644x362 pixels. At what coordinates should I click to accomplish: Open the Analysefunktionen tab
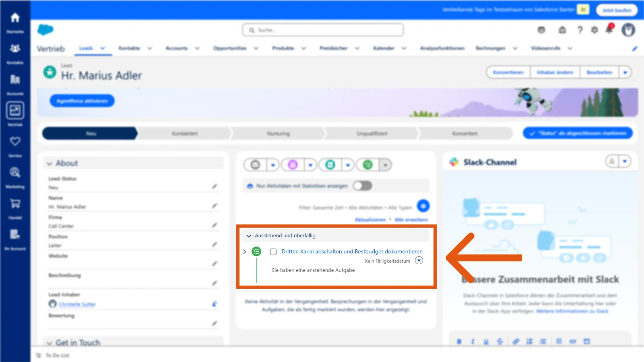pyautogui.click(x=442, y=48)
